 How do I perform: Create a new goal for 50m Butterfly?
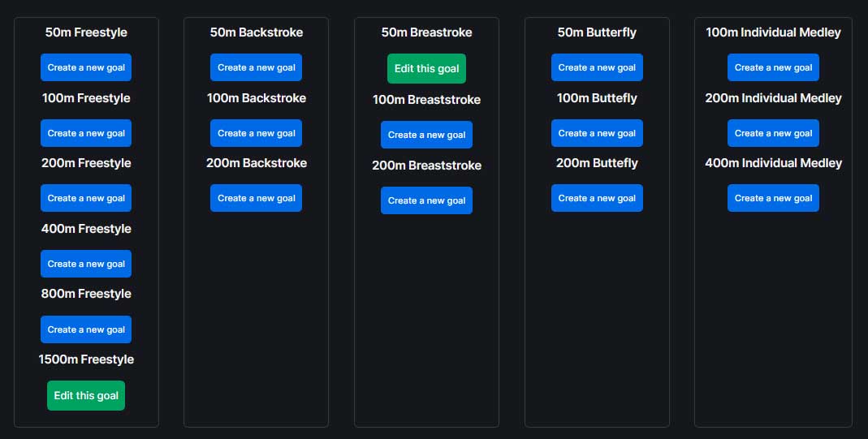[597, 67]
